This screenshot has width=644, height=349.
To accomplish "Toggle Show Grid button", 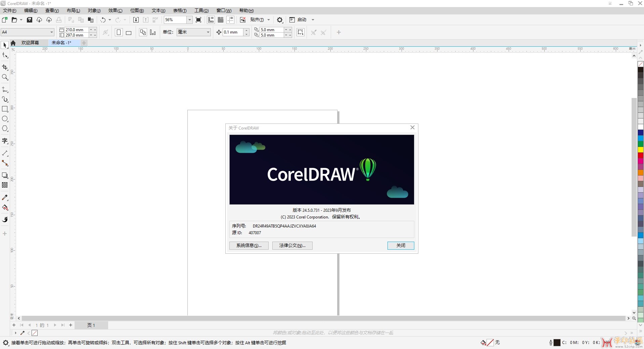I will click(x=221, y=20).
